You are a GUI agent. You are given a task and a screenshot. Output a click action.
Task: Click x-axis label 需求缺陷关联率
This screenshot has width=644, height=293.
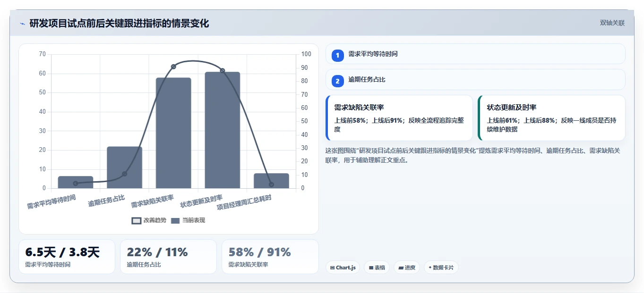point(152,201)
